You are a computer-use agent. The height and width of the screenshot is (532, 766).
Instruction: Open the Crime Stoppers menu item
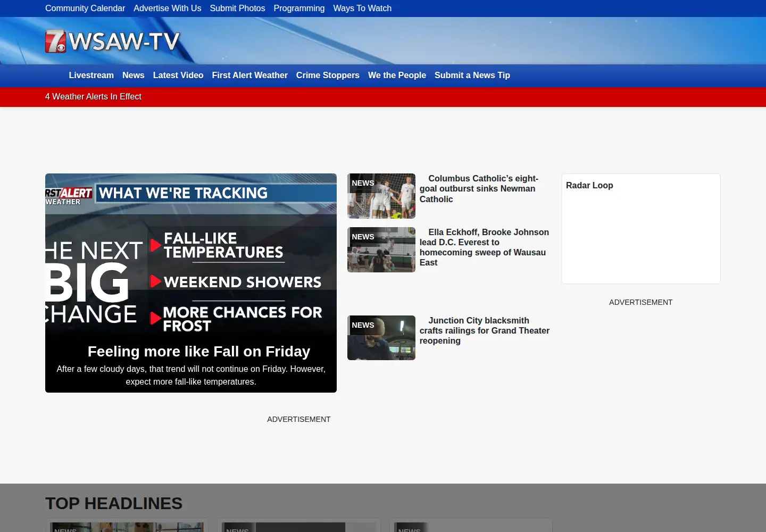click(x=328, y=76)
